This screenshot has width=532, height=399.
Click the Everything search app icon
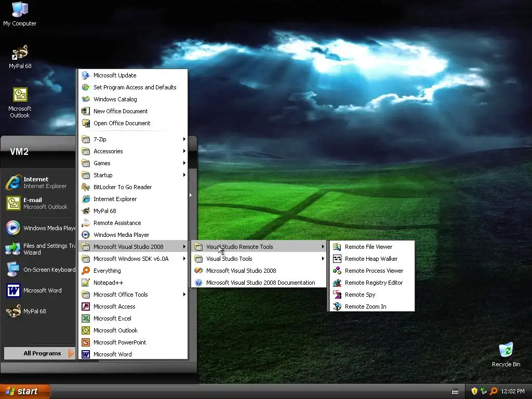click(86, 270)
